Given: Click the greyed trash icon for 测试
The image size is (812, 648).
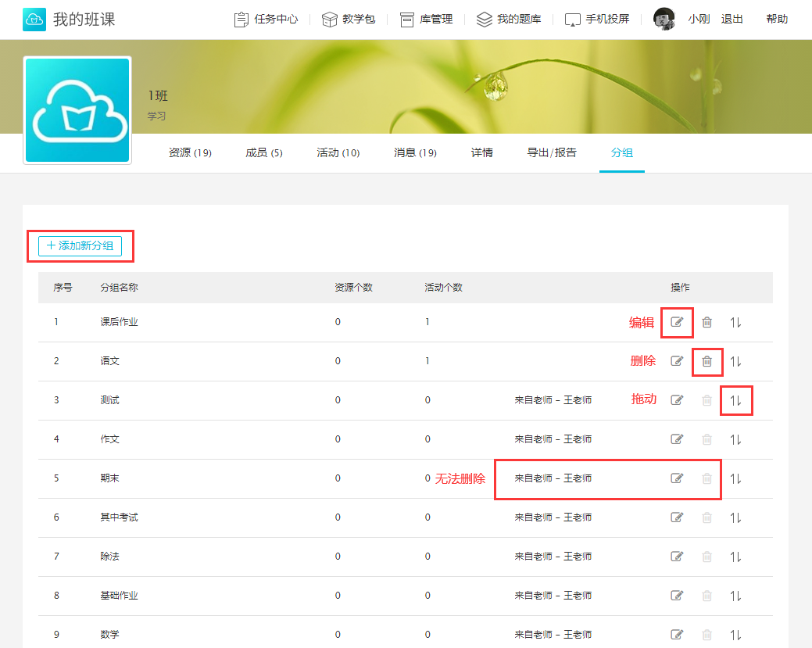Looking at the screenshot, I should coord(706,400).
